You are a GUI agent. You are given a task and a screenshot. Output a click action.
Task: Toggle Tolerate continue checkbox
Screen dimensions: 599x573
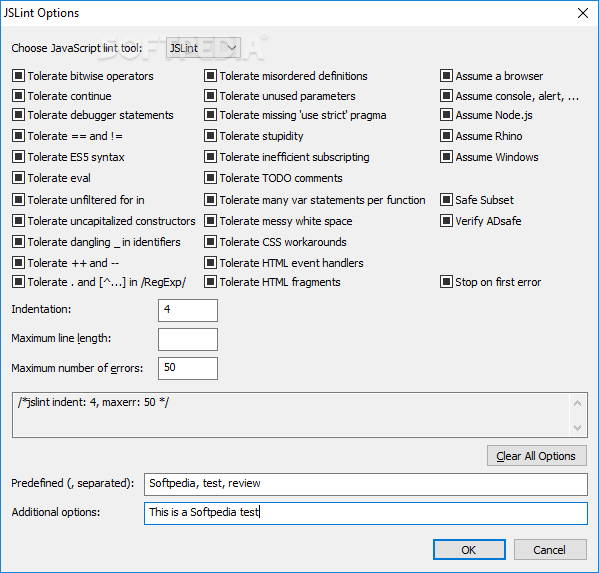point(18,96)
